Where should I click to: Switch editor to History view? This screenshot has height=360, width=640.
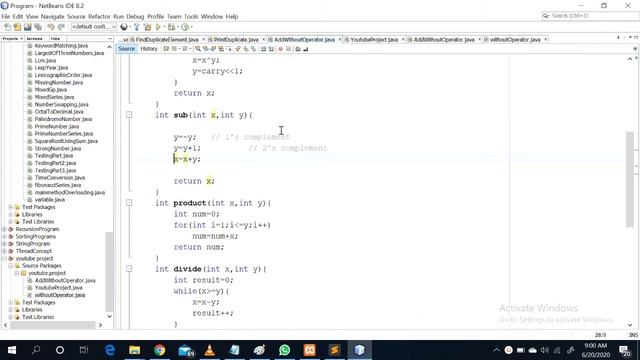click(149, 49)
